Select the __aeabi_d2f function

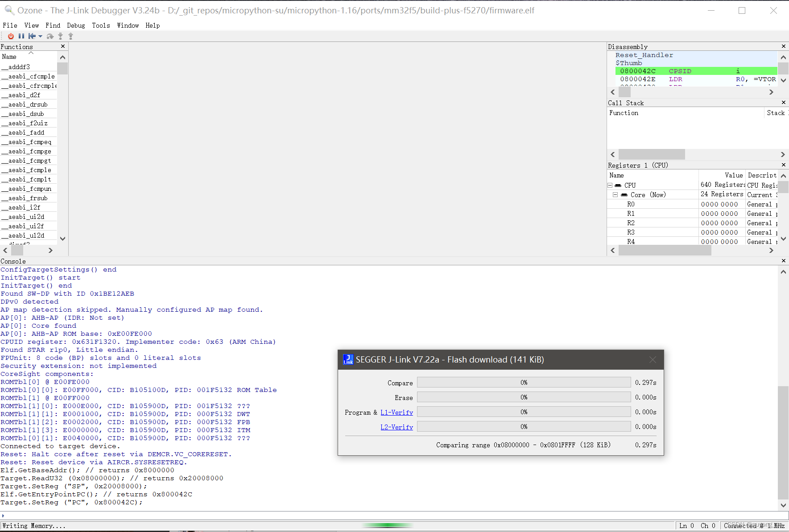pos(29,95)
